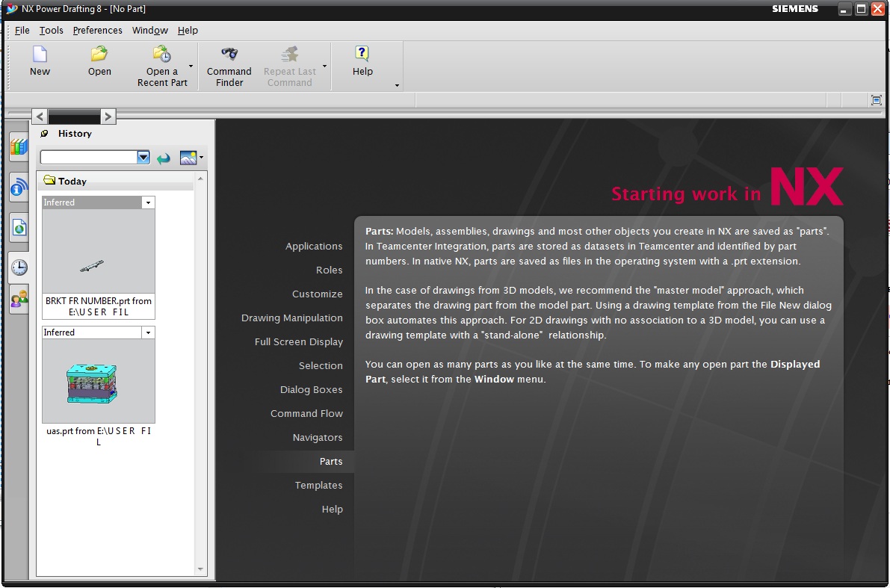Click the uas.prt file label

tap(98, 436)
